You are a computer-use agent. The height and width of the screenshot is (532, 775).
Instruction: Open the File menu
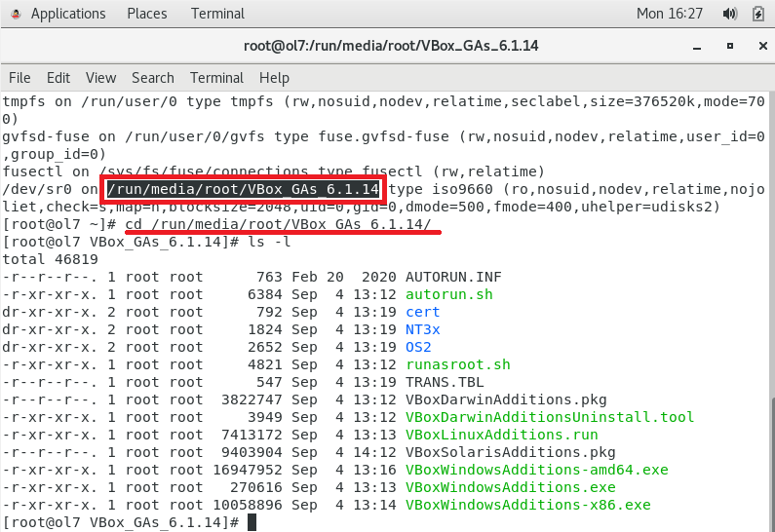19,78
